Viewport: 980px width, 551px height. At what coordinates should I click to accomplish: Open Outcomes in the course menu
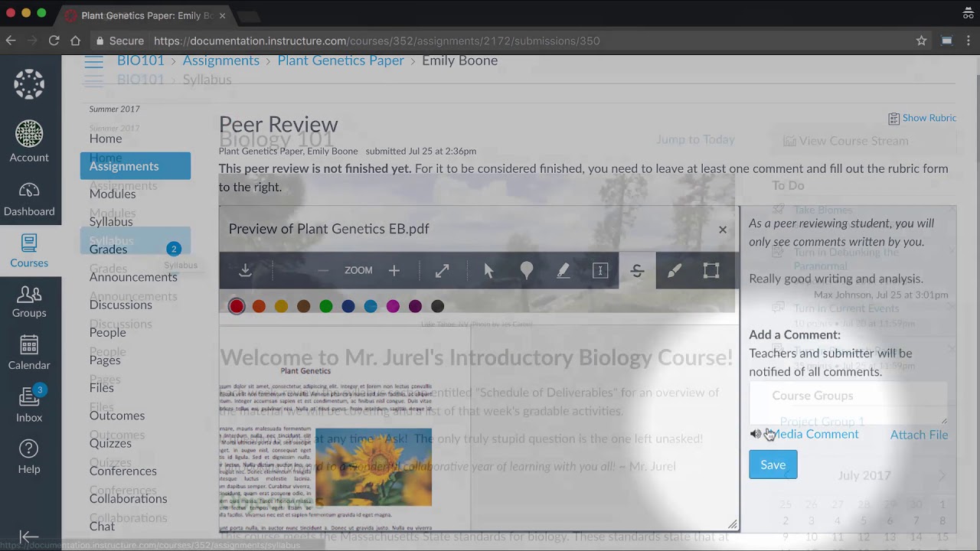pos(117,416)
